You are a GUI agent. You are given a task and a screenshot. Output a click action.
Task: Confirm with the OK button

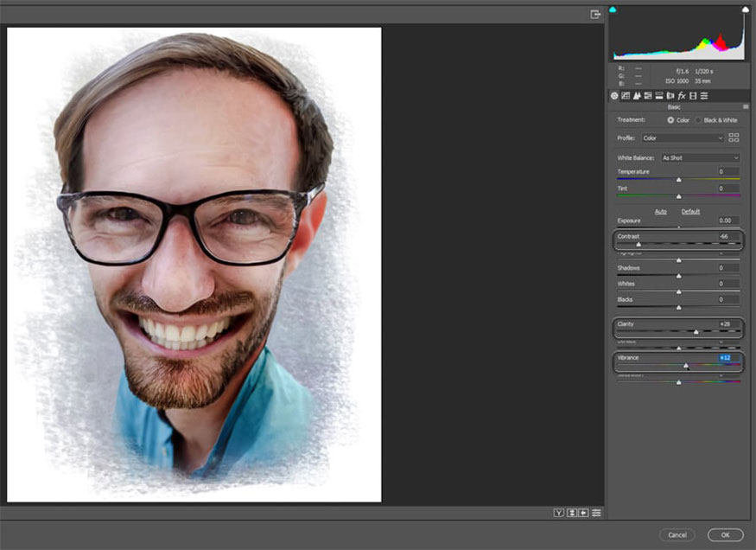coord(725,534)
